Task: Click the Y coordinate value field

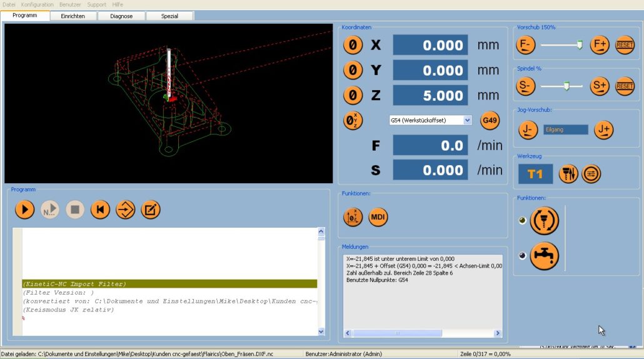Action: tap(430, 71)
